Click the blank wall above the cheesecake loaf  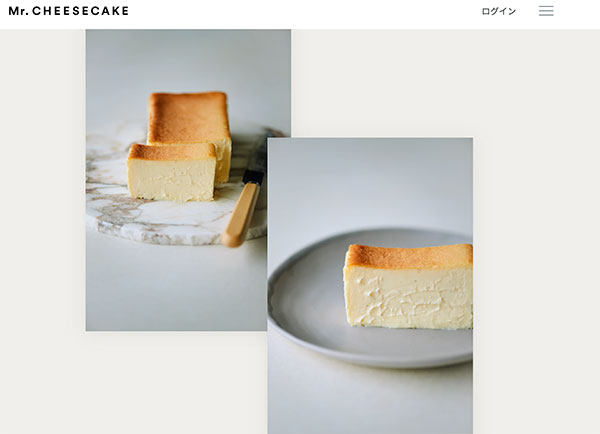188,59
